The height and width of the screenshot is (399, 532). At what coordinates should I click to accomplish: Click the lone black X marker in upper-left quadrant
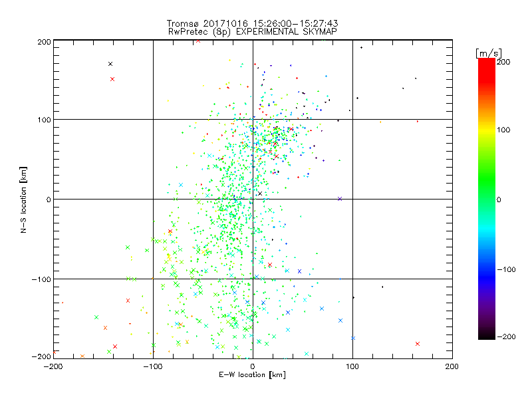tap(110, 64)
